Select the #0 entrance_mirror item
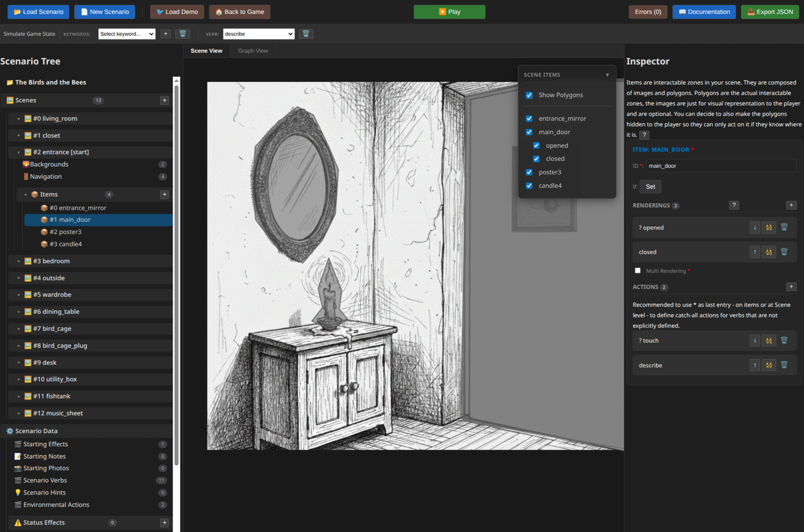 (x=99, y=208)
